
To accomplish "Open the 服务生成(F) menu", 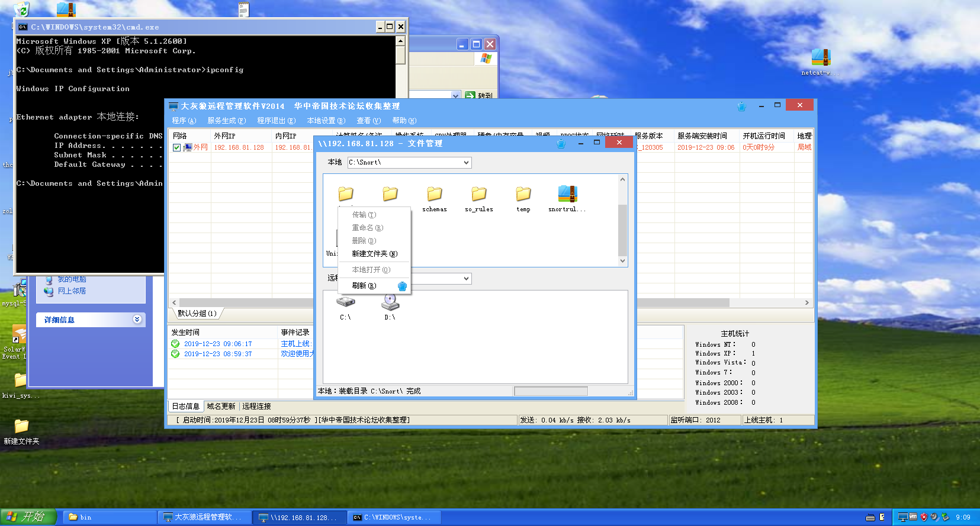I will pos(227,121).
